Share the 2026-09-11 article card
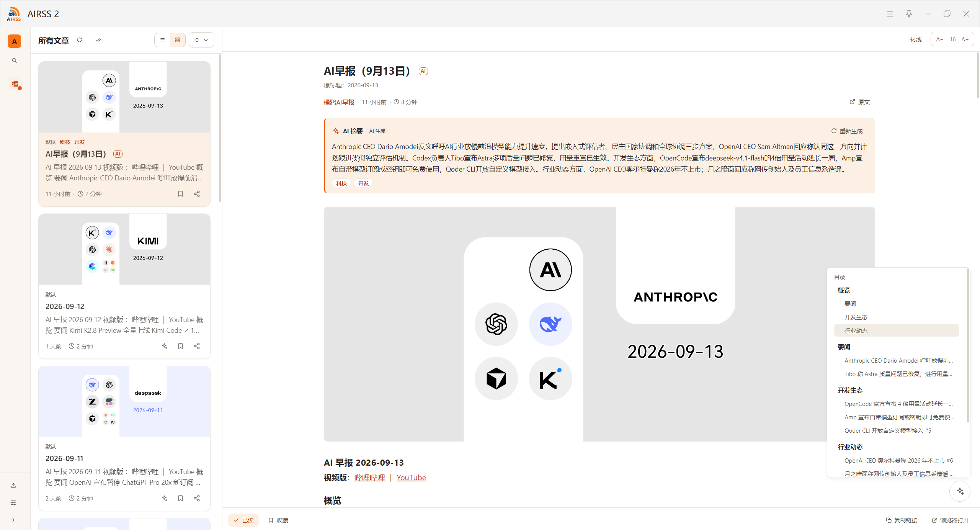 click(x=197, y=498)
